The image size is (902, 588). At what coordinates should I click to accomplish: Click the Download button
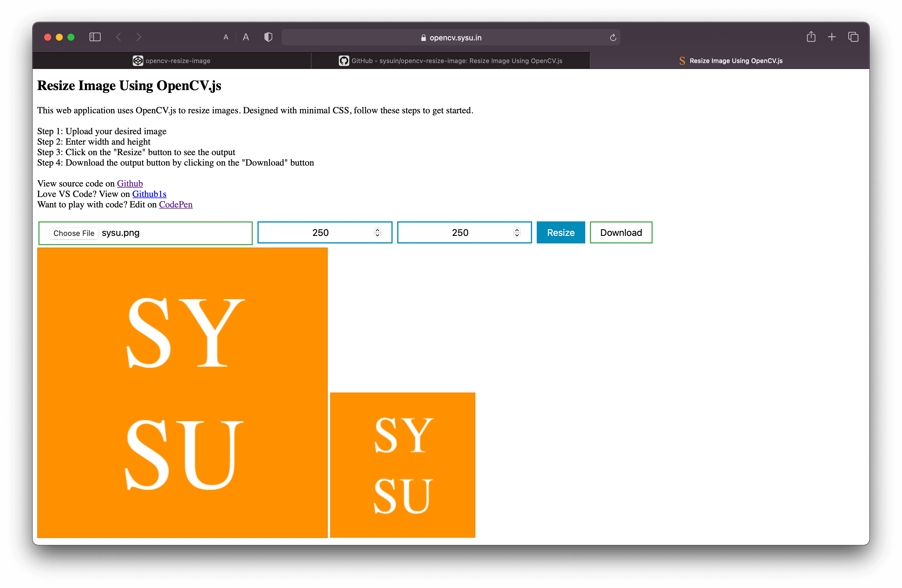coord(621,233)
